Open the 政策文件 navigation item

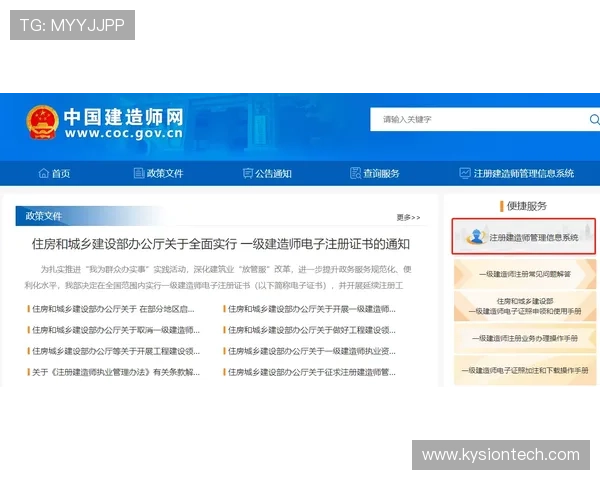(x=158, y=173)
